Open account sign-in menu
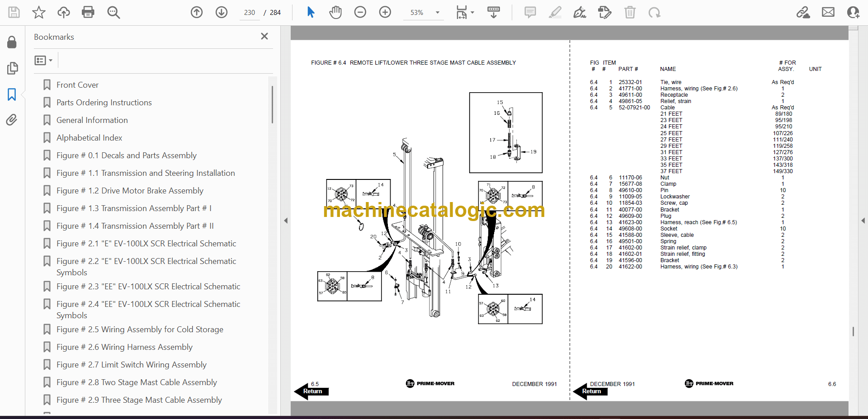 tap(853, 12)
